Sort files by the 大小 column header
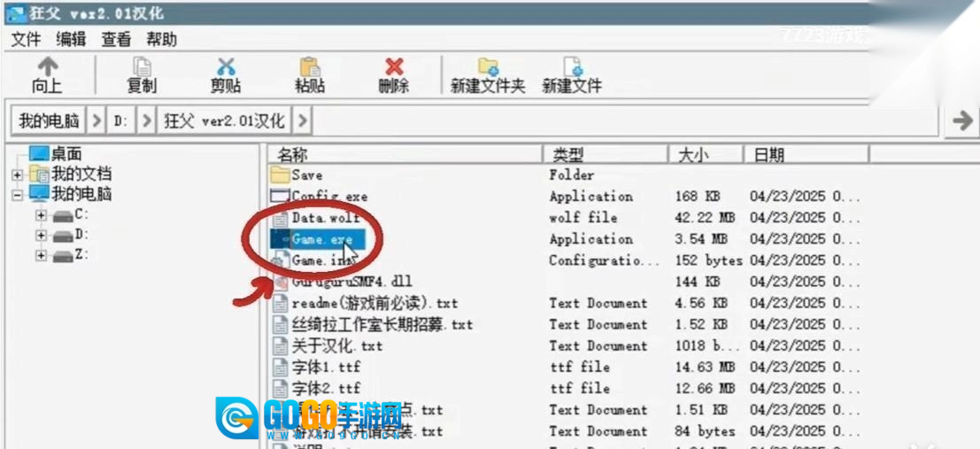 pyautogui.click(x=693, y=155)
